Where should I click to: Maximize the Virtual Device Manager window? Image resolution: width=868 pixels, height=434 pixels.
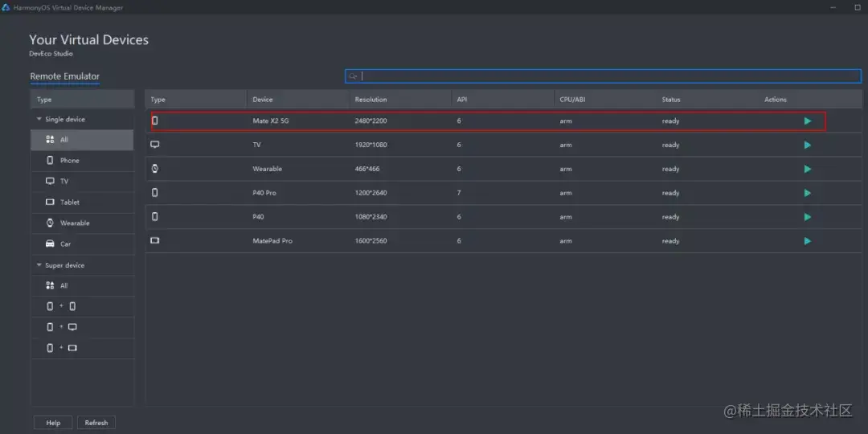pos(858,8)
